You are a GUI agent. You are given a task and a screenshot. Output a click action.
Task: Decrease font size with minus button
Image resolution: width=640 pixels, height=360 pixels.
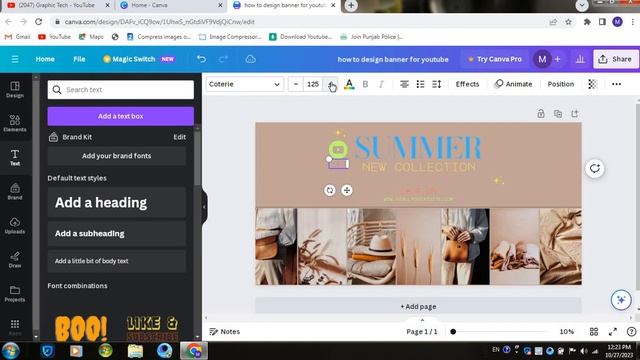(x=296, y=84)
